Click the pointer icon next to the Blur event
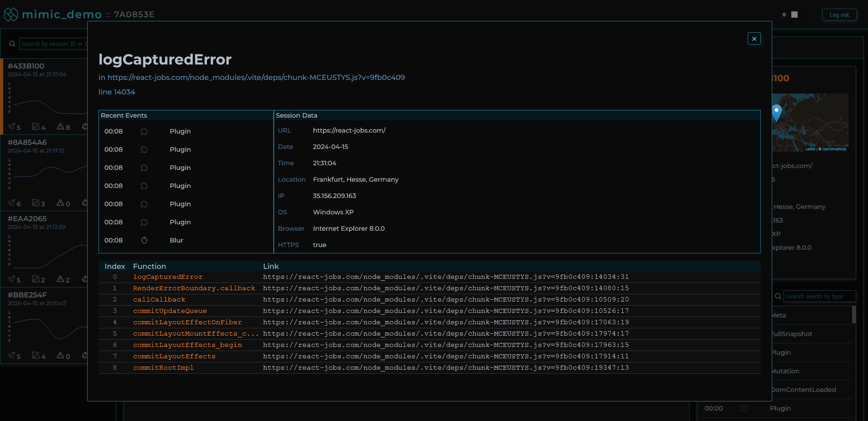The height and width of the screenshot is (421, 868). [x=144, y=240]
